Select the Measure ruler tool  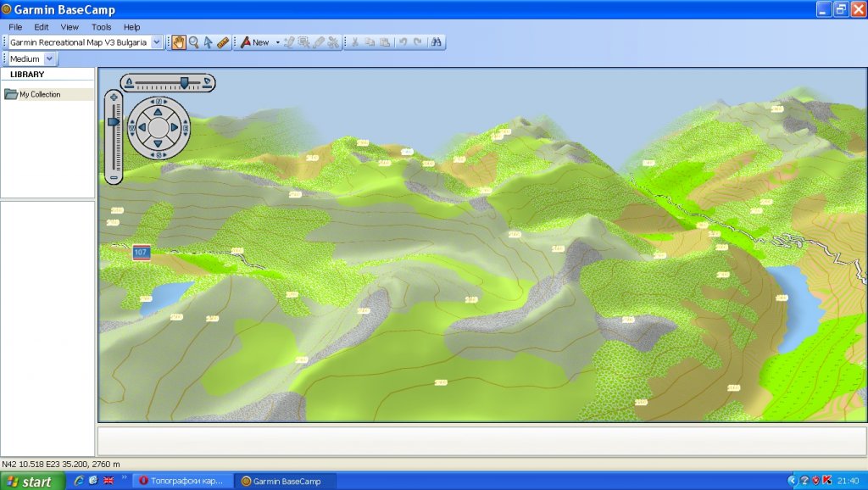click(x=223, y=42)
